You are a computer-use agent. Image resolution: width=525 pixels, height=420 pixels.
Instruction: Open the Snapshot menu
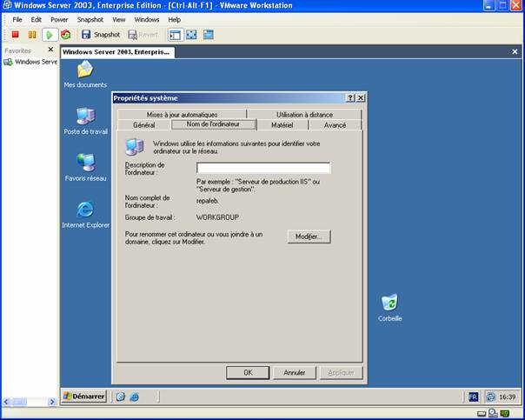pyautogui.click(x=90, y=20)
